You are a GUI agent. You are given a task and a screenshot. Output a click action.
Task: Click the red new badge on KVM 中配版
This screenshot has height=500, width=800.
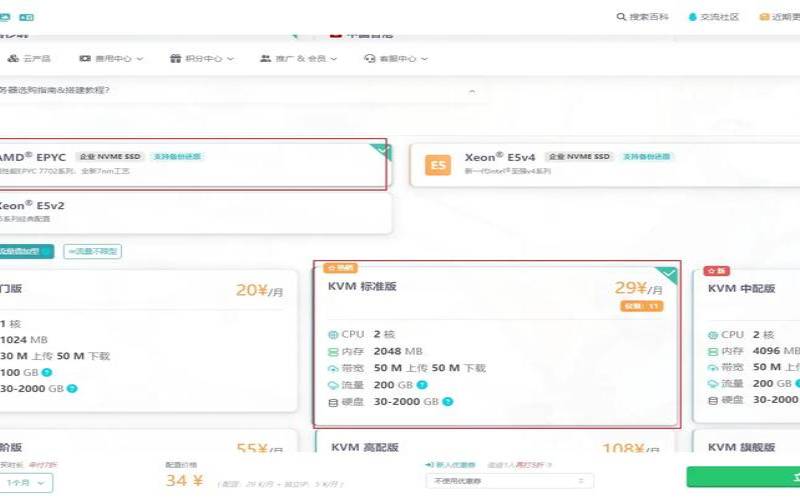coord(717,270)
